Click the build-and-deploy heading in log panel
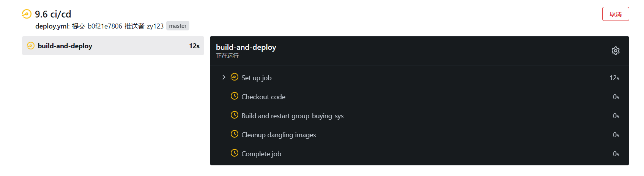This screenshot has height=176, width=644. point(246,47)
